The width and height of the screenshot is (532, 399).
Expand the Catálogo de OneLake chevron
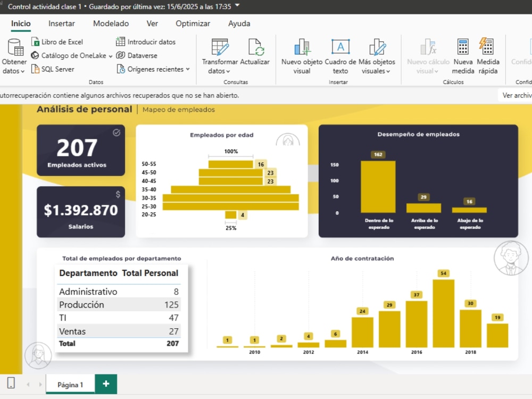pos(111,56)
